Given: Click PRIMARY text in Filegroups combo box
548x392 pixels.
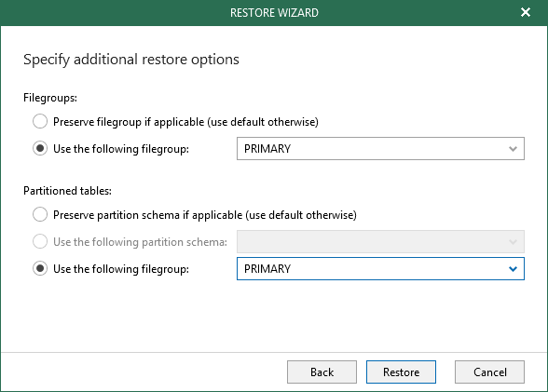Looking at the screenshot, I should coord(267,149).
